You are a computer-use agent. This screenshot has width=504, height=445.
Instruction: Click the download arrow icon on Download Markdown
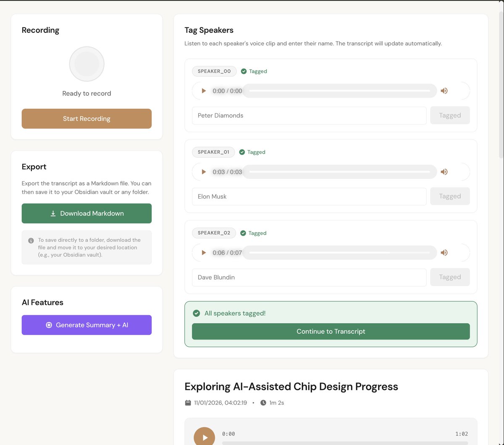[53, 213]
